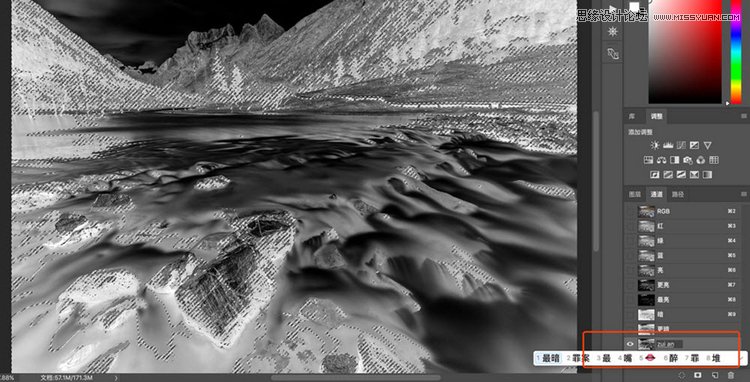Add a Vibrance adjustment
Viewport: 750px width, 382px height.
point(707,145)
